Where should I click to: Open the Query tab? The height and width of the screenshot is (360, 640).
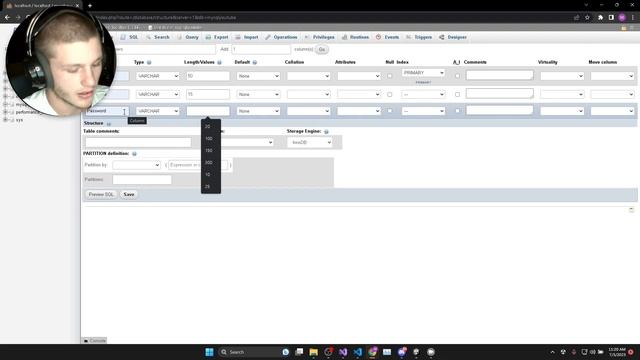188,37
